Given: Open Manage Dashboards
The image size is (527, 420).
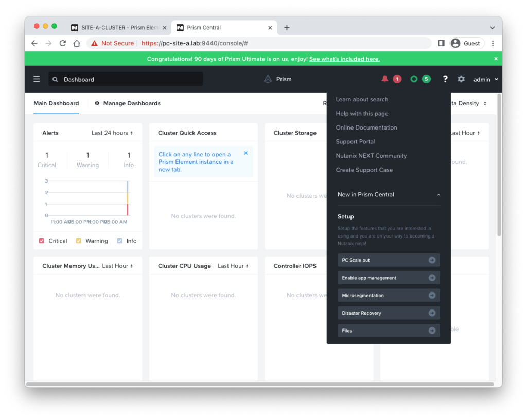Looking at the screenshot, I should point(128,103).
